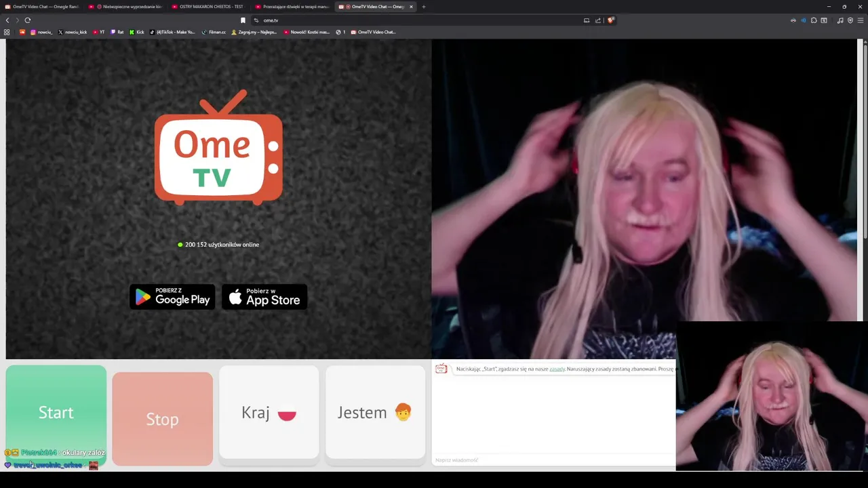The image size is (868, 488).
Task: Open the Rat bookmark
Action: pos(117,32)
